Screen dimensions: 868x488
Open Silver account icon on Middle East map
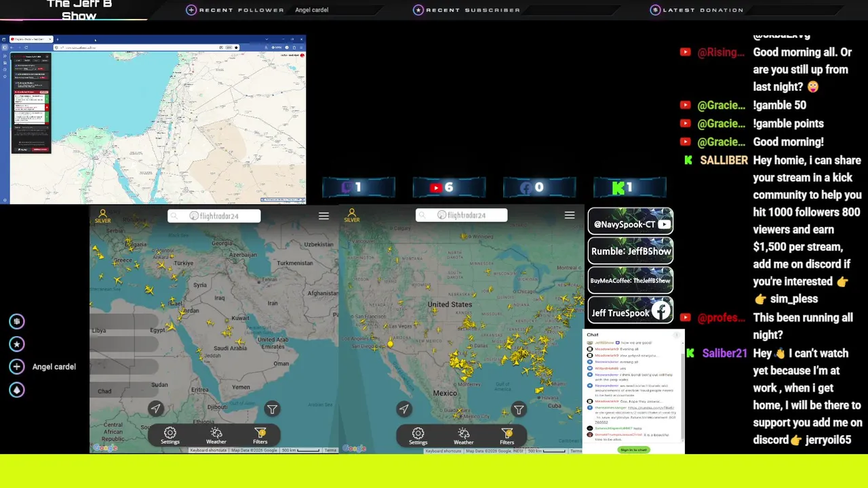point(103,216)
